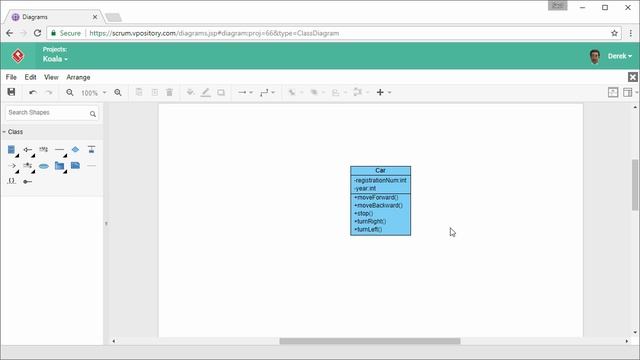The height and width of the screenshot is (360, 640).
Task: Click the search magnifier in Search Shapes
Action: pos(93,114)
